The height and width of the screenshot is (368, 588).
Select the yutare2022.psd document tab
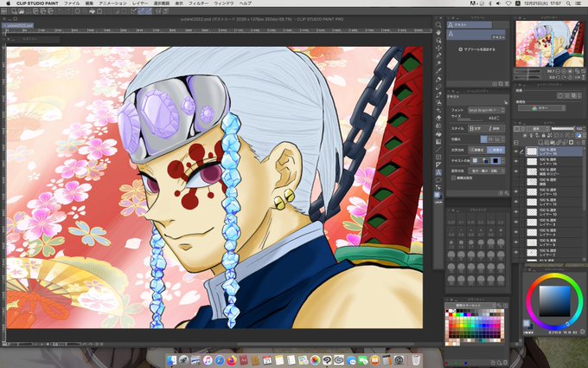[18, 25]
